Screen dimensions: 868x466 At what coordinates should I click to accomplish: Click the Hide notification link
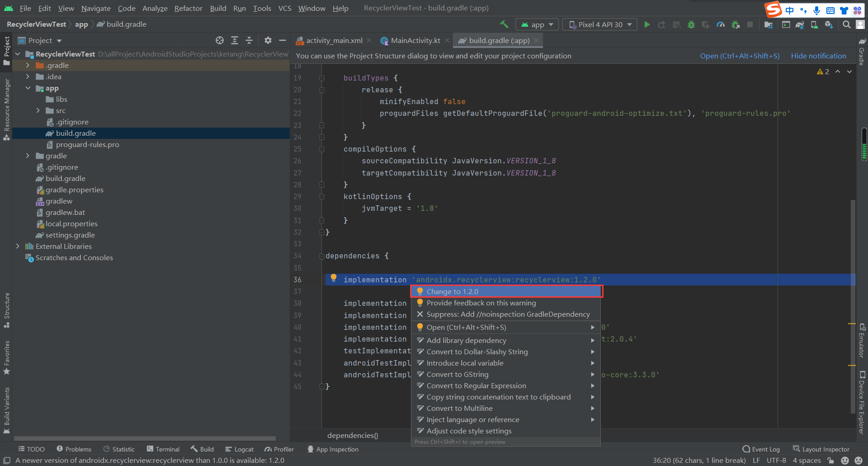[818, 56]
